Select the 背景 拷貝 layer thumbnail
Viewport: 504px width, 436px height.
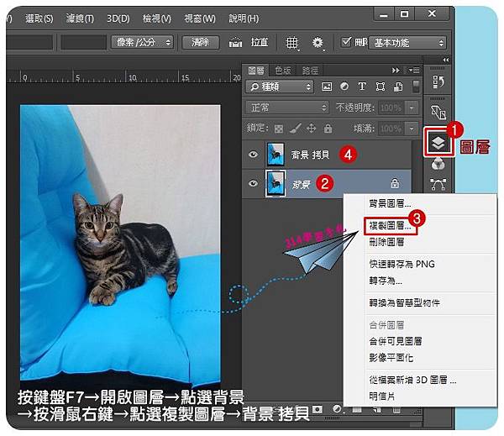(x=276, y=155)
